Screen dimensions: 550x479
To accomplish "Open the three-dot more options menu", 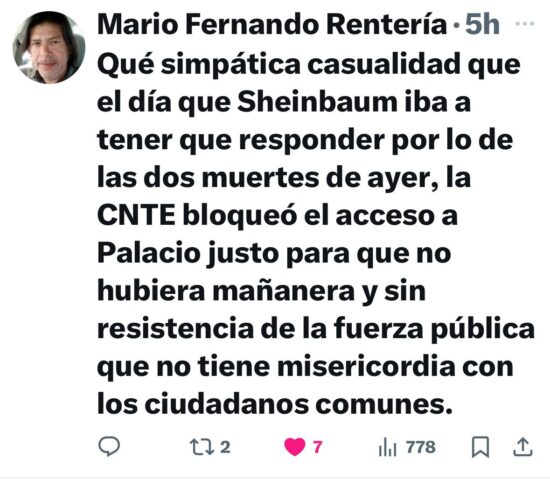I will (x=524, y=24).
